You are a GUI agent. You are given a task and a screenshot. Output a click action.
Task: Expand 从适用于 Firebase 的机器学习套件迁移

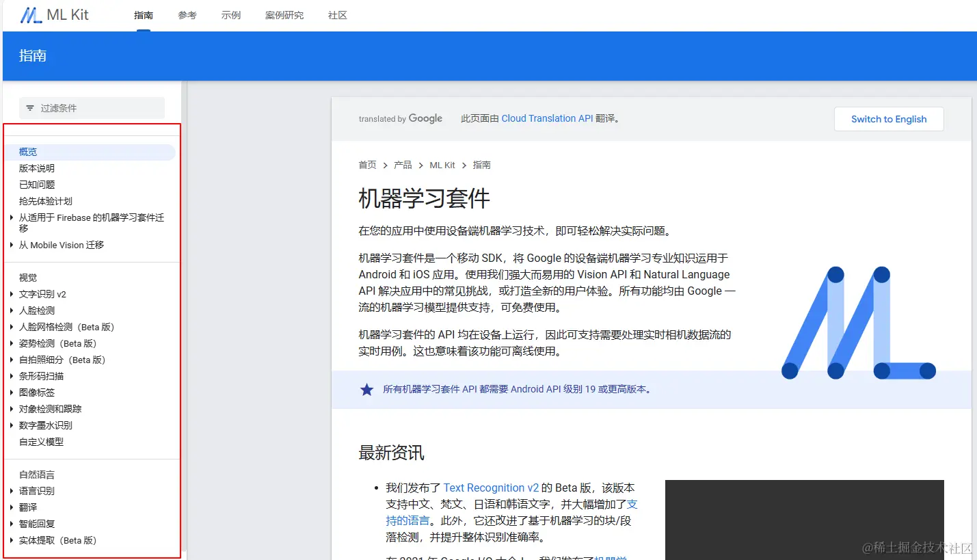(12, 218)
